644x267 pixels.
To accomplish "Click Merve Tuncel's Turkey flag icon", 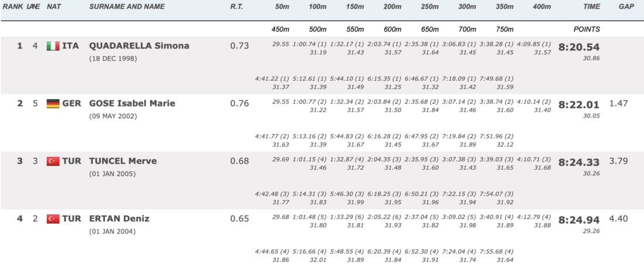I will [x=53, y=161].
